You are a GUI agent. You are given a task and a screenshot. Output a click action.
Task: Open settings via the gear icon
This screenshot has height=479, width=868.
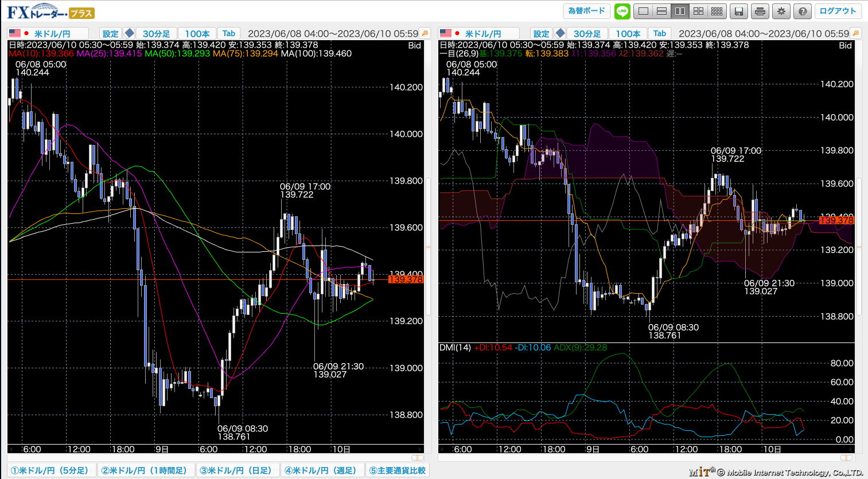tap(781, 11)
